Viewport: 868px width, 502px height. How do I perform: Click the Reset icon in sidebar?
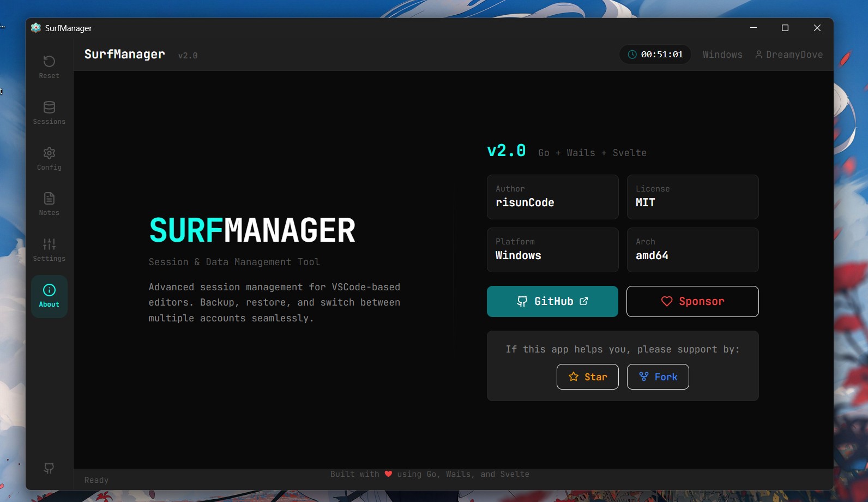click(x=49, y=67)
